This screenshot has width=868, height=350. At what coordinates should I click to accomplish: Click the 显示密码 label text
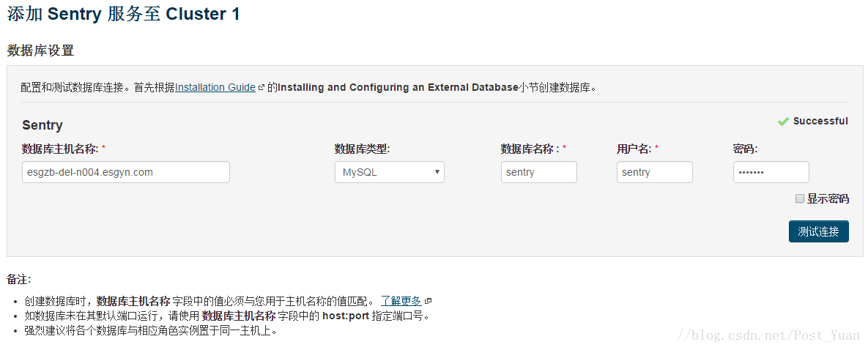(828, 199)
